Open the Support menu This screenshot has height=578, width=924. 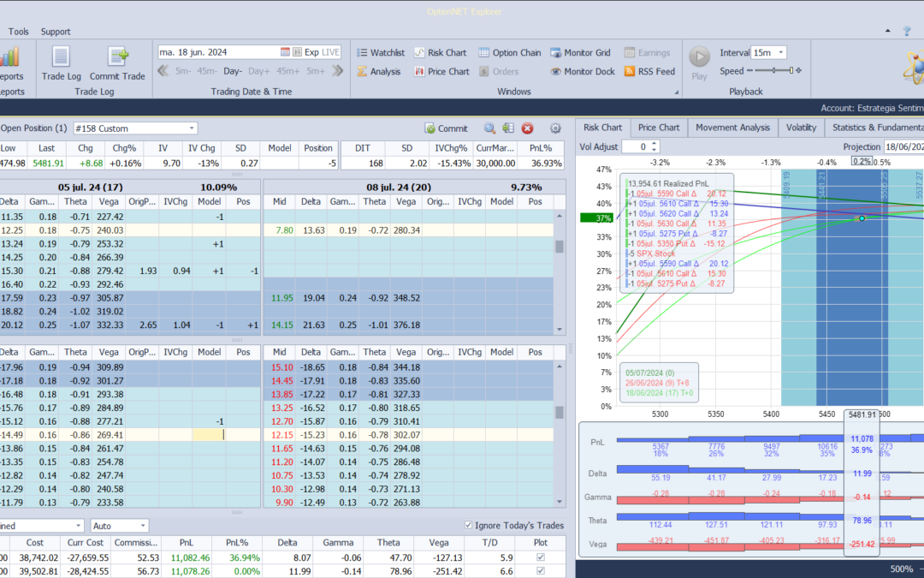click(x=56, y=32)
